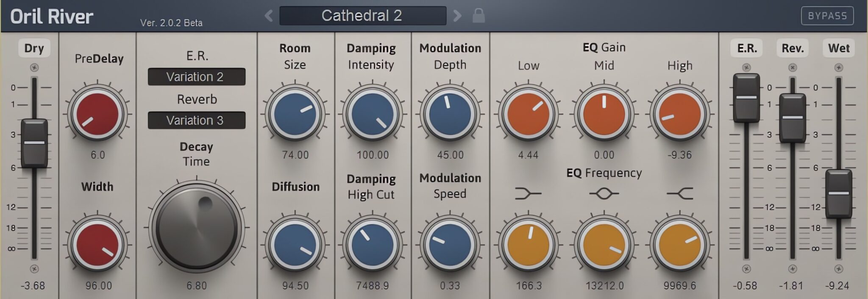Go to next preset with right arrow
The image size is (868, 299).
coord(457,16)
